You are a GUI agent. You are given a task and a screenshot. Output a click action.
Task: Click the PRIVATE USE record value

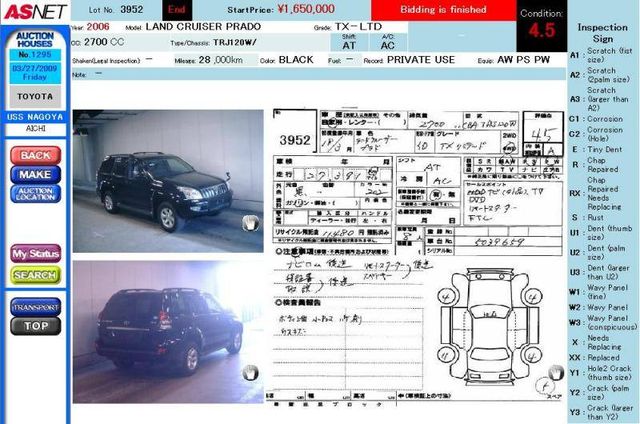(x=421, y=60)
